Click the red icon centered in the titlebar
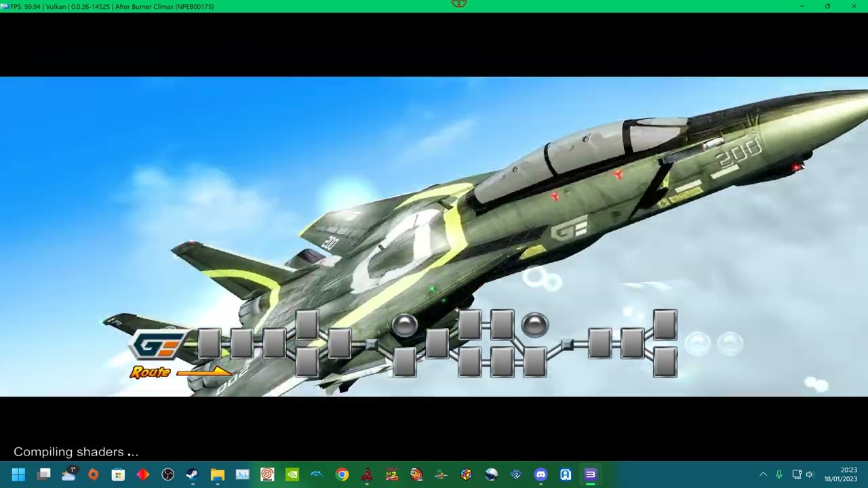 pyautogui.click(x=459, y=3)
